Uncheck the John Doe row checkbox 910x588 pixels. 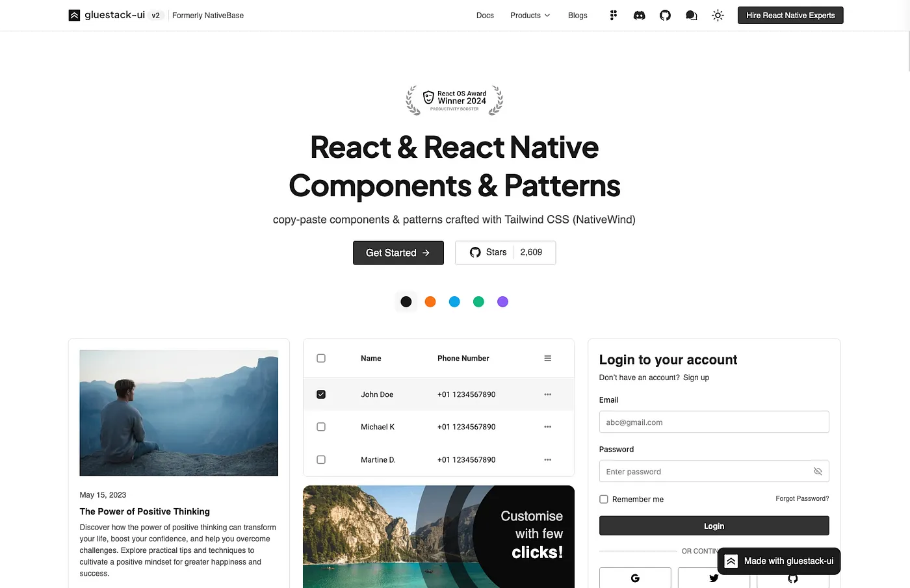tap(321, 394)
